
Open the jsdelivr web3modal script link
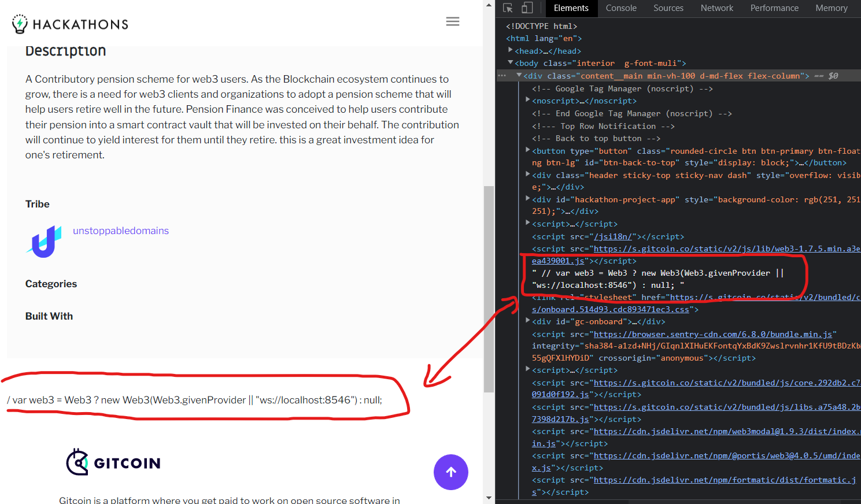click(727, 432)
